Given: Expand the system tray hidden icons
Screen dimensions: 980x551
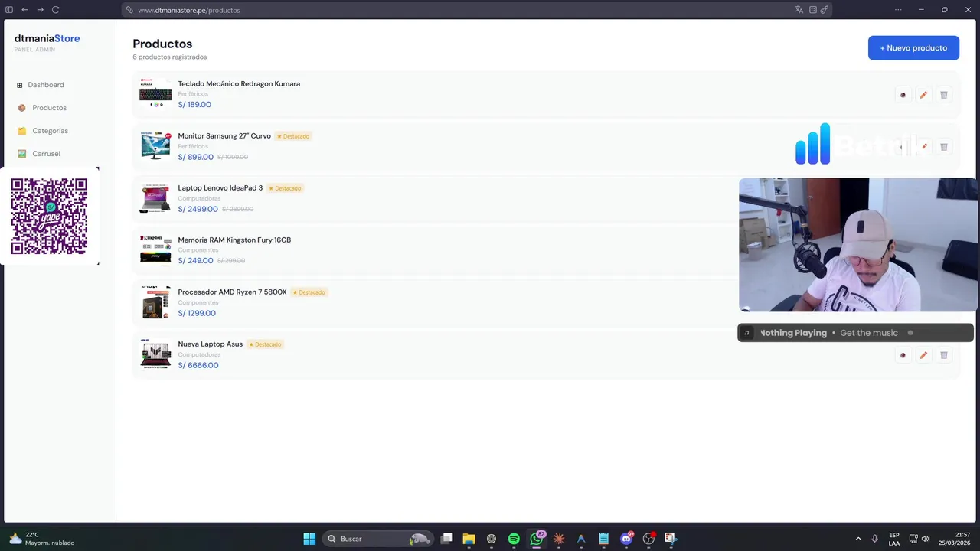Looking at the screenshot, I should (x=858, y=539).
